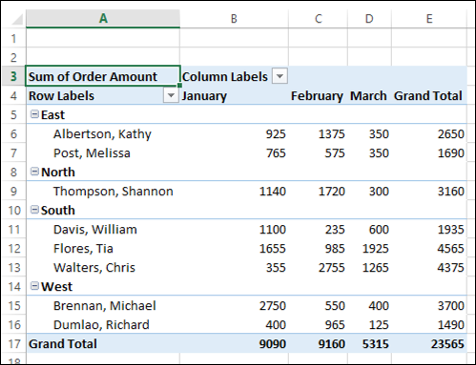Select row 10 header
Image resolution: width=476 pixels, height=365 pixels.
tap(13, 210)
